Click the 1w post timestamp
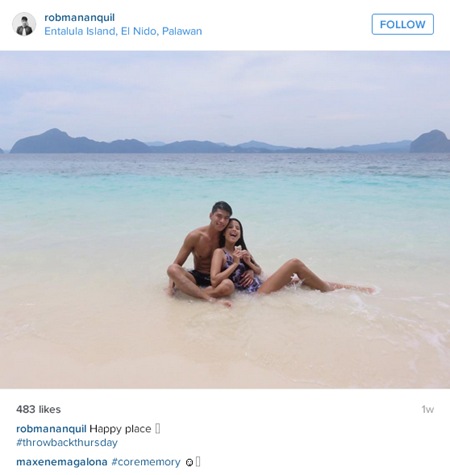The height and width of the screenshot is (475, 450). point(428,409)
